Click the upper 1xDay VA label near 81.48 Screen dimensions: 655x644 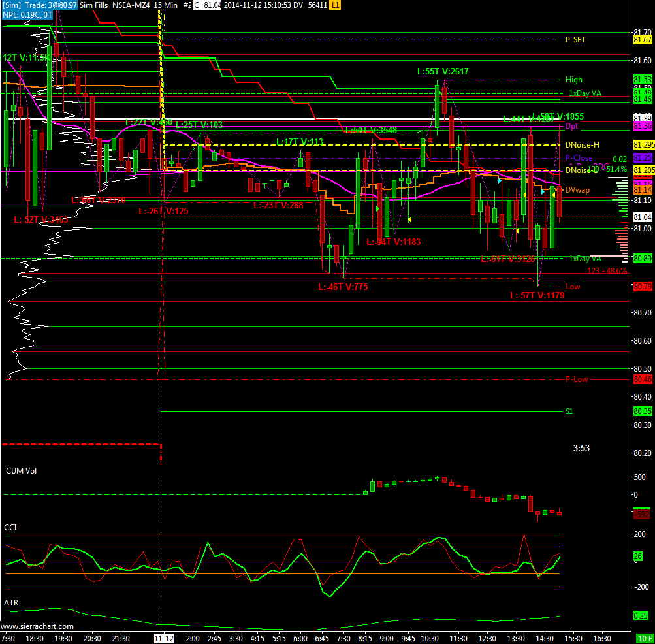pos(585,93)
